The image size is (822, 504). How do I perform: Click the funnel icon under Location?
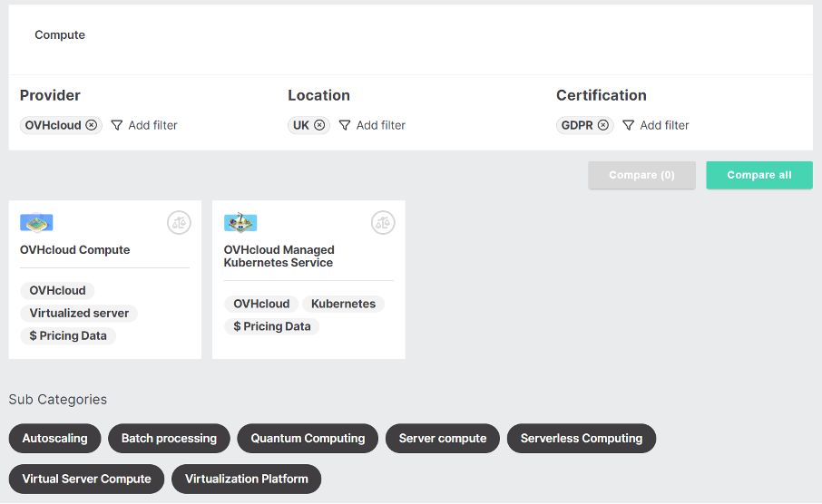click(345, 125)
